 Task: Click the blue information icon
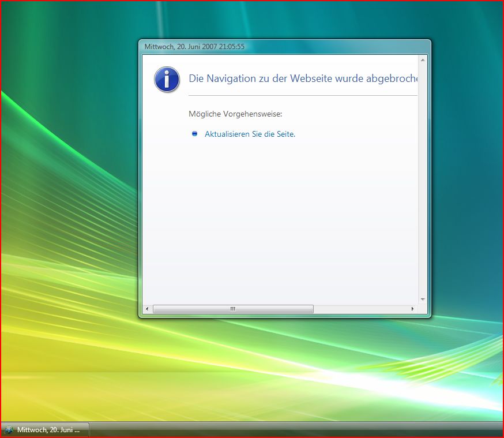click(167, 79)
